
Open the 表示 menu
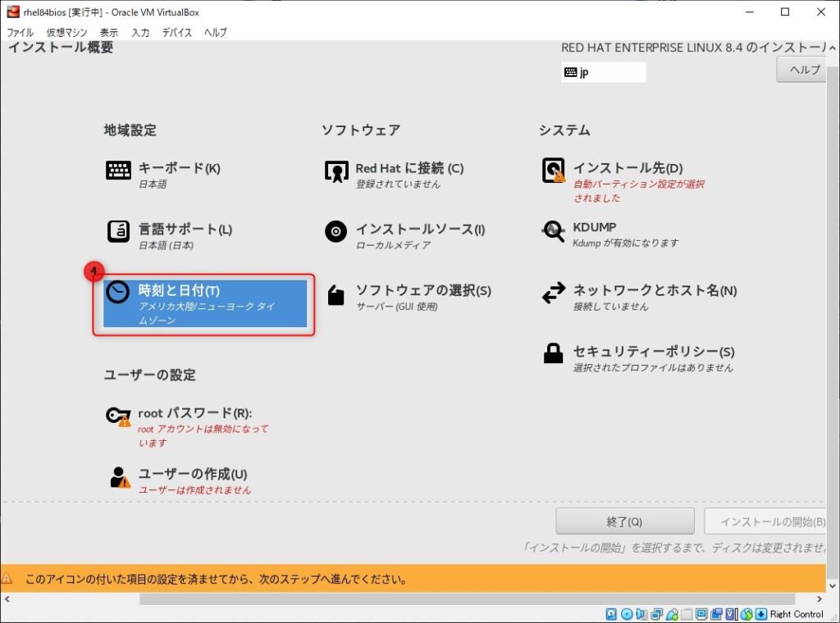pos(109,33)
